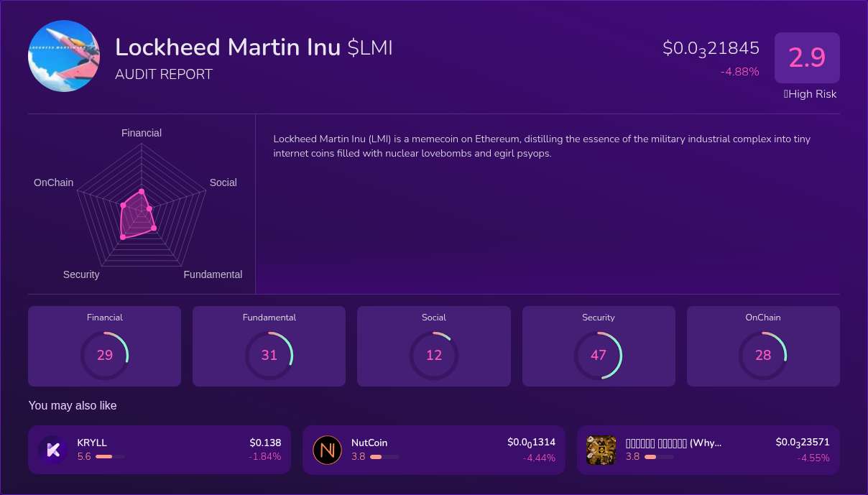
Task: Click the radar chart polygon
Action: (x=138, y=216)
